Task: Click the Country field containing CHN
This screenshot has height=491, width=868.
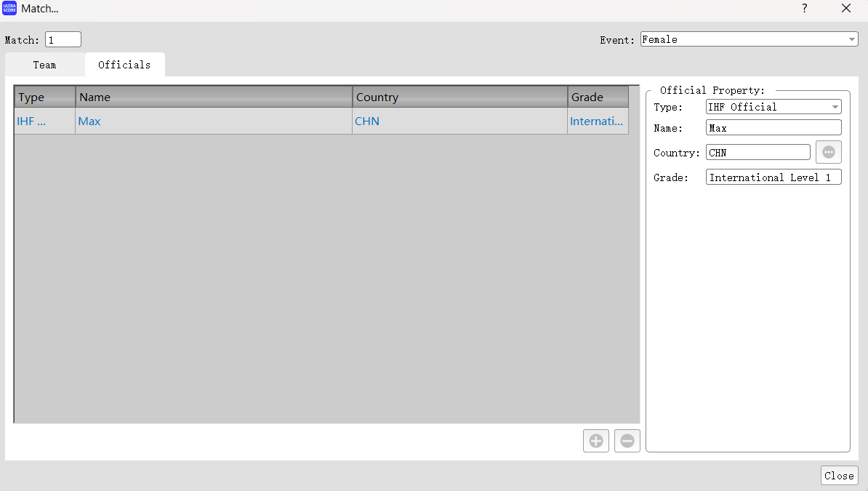Action: pos(758,153)
